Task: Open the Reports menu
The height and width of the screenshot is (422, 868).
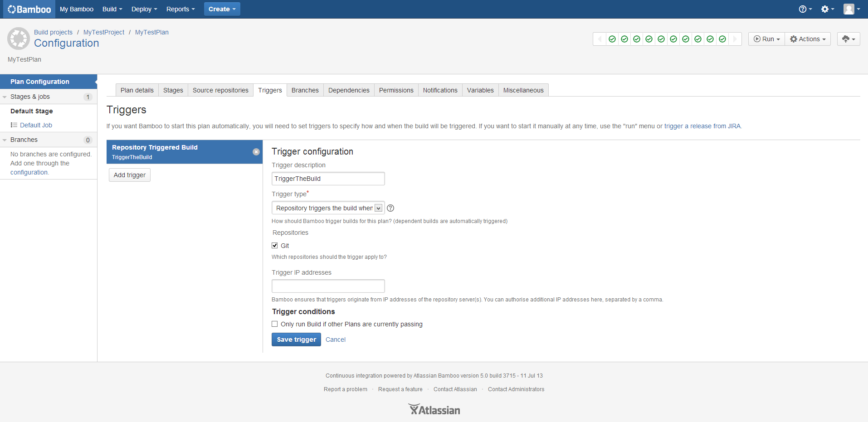Action: (180, 9)
